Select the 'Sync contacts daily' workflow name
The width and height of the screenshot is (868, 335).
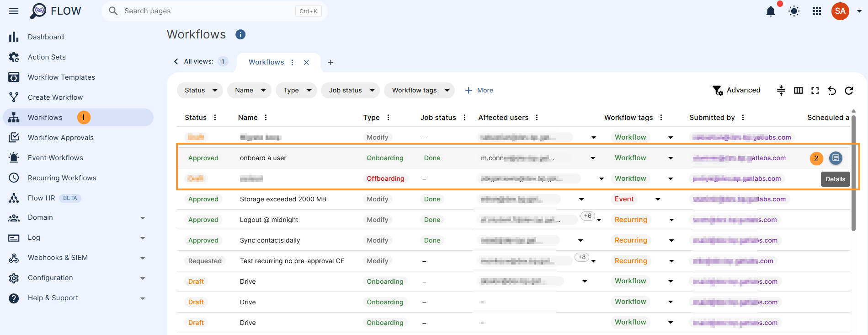click(270, 240)
